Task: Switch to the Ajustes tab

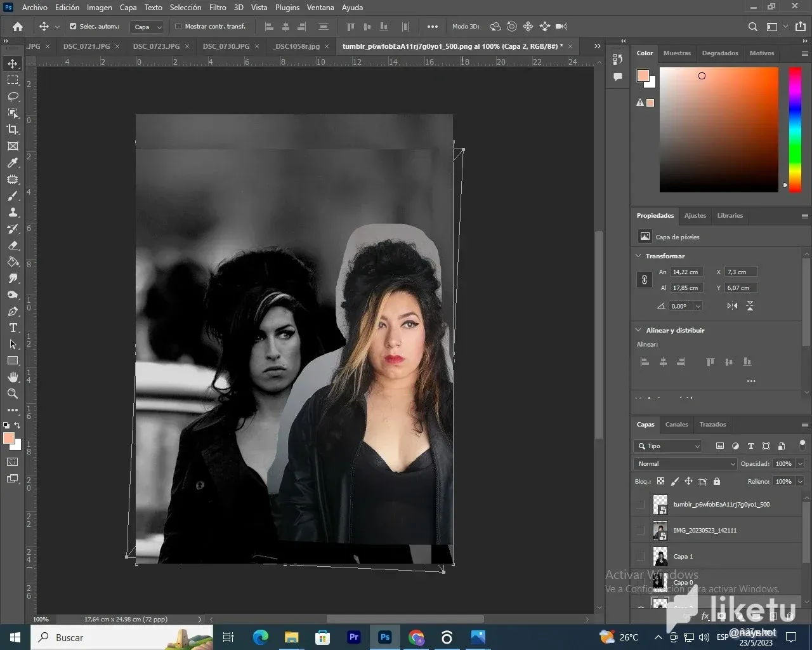Action: coord(695,216)
